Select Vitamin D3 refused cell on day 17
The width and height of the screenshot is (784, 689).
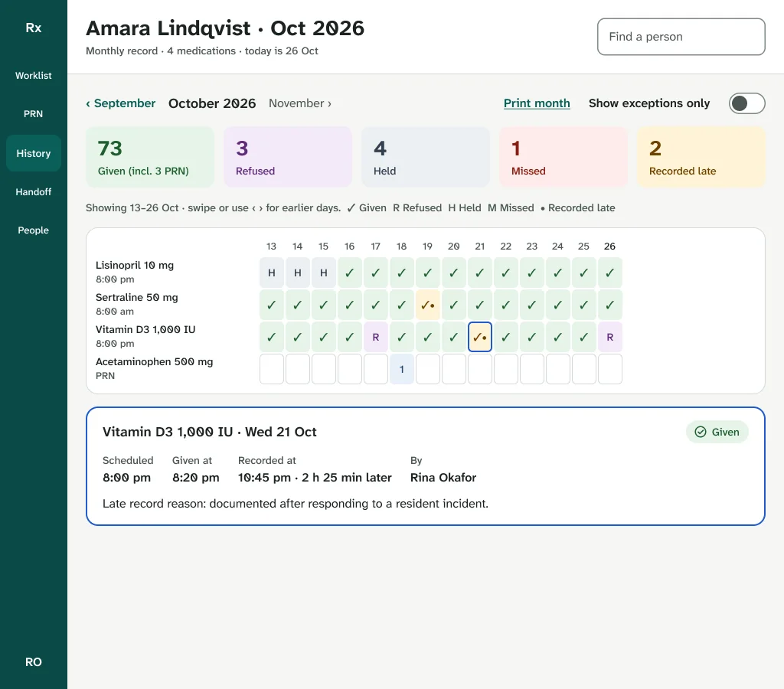pyautogui.click(x=375, y=337)
